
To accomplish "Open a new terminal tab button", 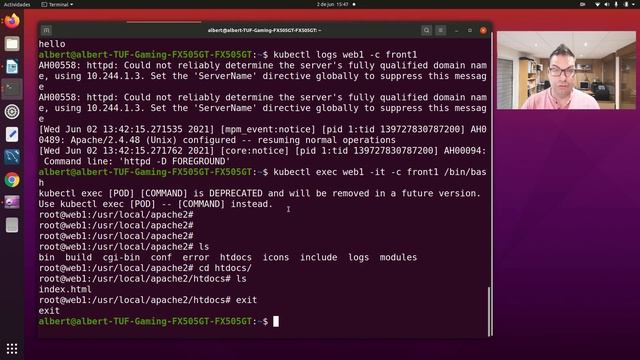I will click(46, 30).
